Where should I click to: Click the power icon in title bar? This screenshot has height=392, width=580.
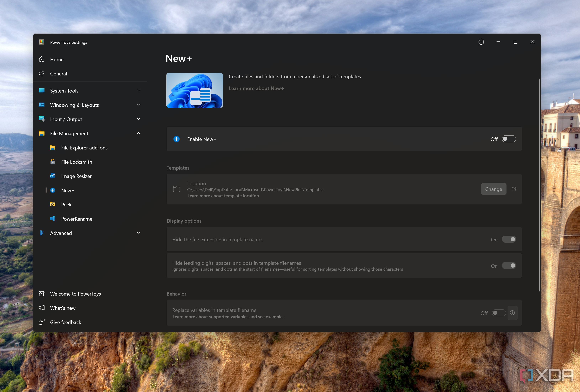(x=481, y=42)
